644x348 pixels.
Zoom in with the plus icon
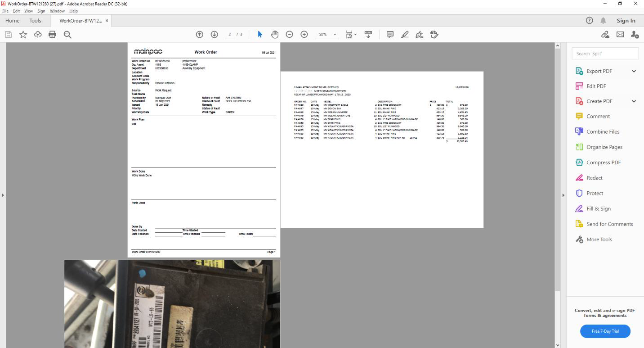(304, 35)
